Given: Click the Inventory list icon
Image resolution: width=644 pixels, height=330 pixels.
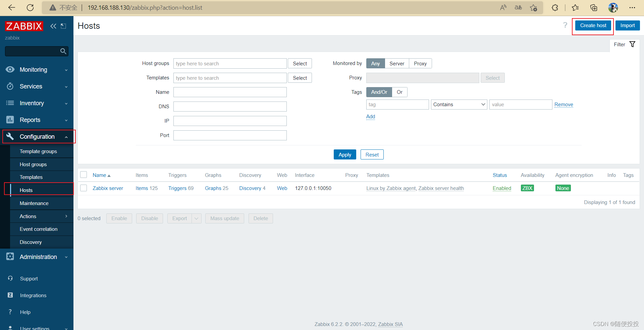Looking at the screenshot, I should (10, 103).
